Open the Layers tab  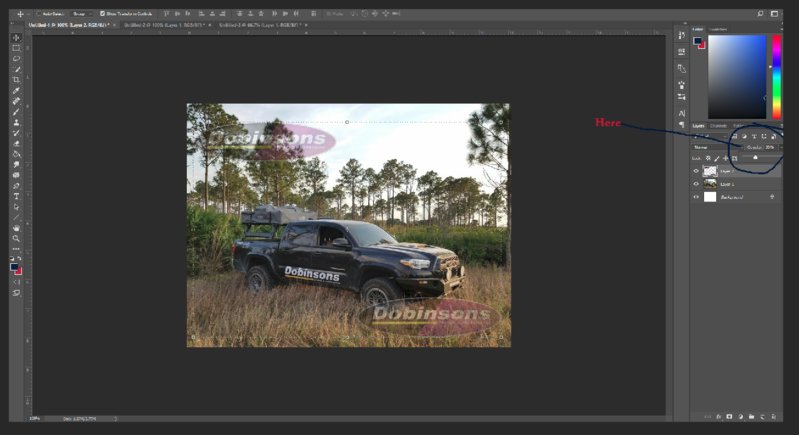[698, 126]
